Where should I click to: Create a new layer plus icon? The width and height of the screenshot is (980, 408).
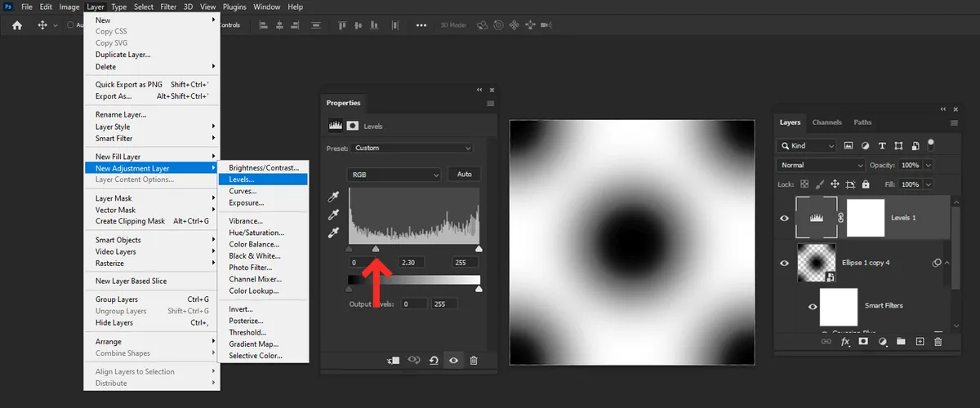point(920,342)
